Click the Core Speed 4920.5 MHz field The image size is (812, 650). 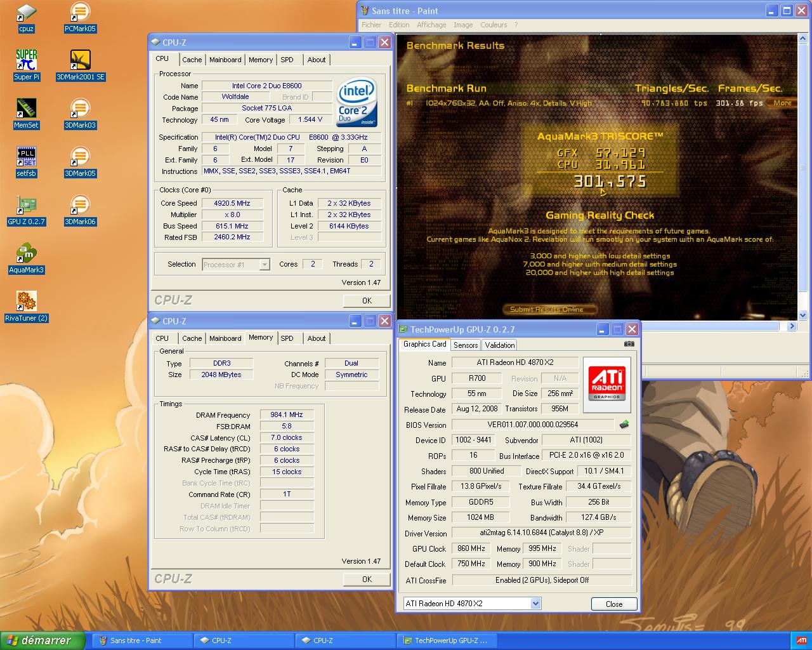(x=232, y=203)
